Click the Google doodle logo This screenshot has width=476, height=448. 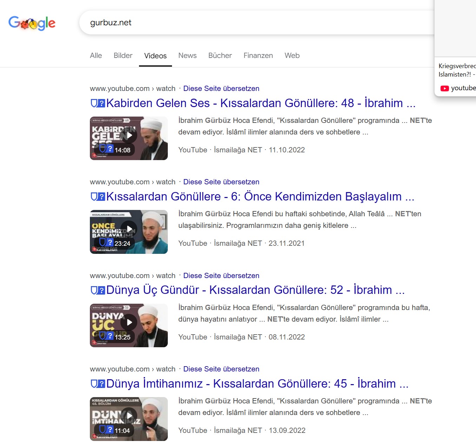32,23
